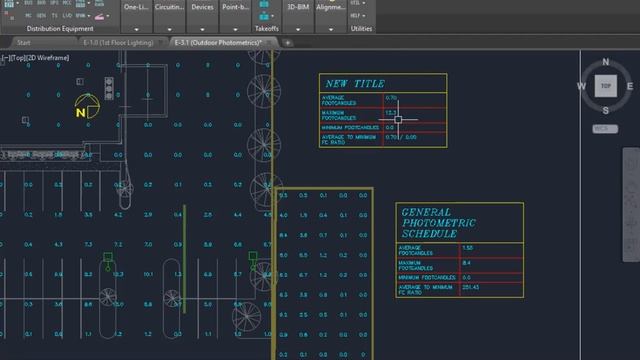Screen dimensions: 640x360
Task: Click the navigation bar on the right edge
Action: pyautogui.click(x=631, y=204)
